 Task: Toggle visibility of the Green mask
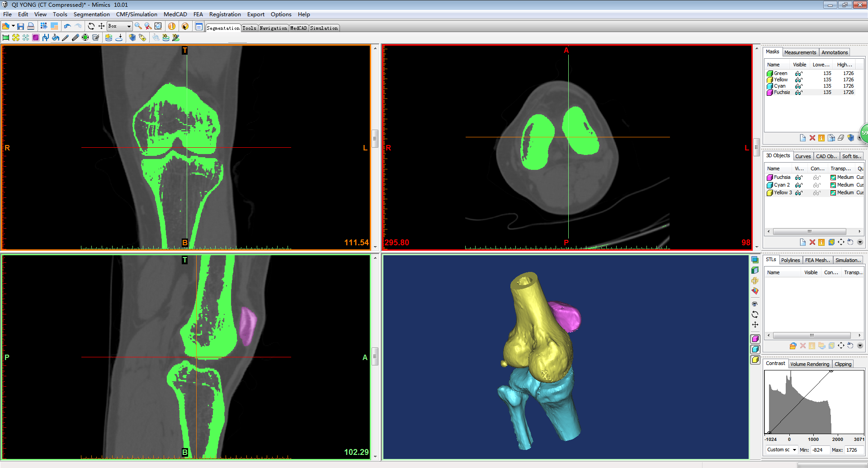point(799,73)
